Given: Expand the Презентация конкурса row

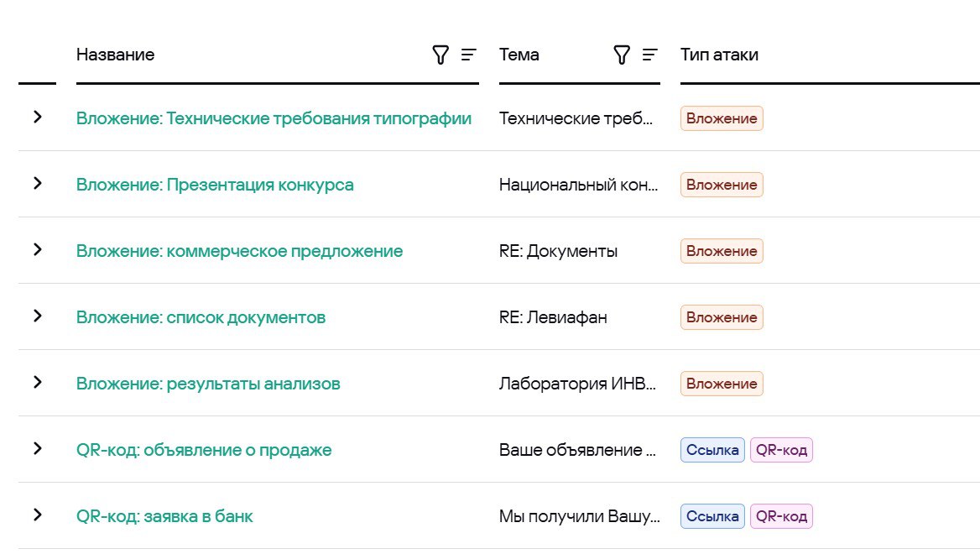Looking at the screenshot, I should [x=37, y=184].
